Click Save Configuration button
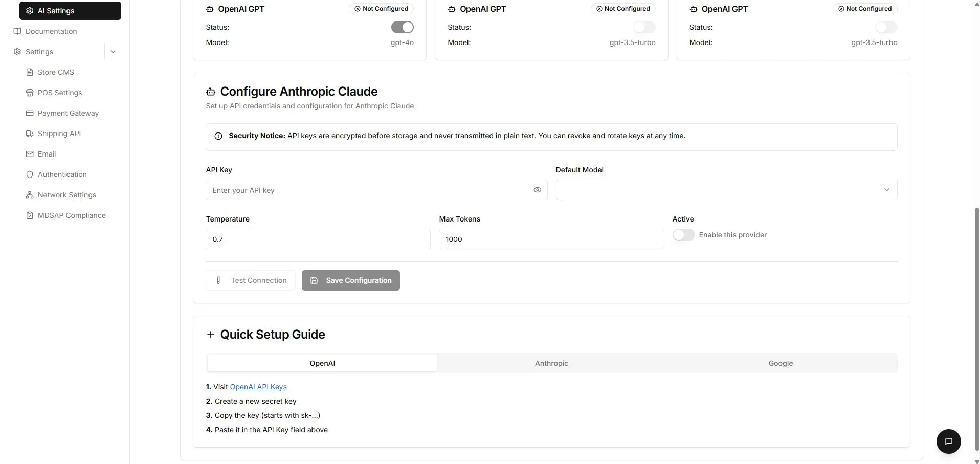 pos(351,280)
